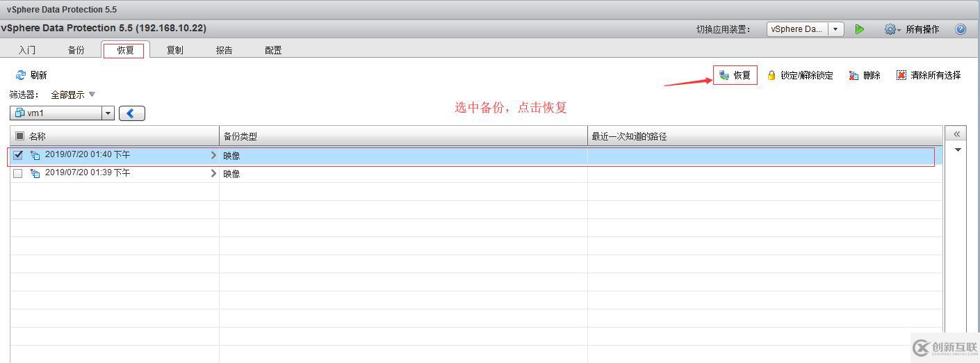Click the backup icon of 01:40 下午 row
This screenshot has width=980, height=363.
[x=35, y=155]
